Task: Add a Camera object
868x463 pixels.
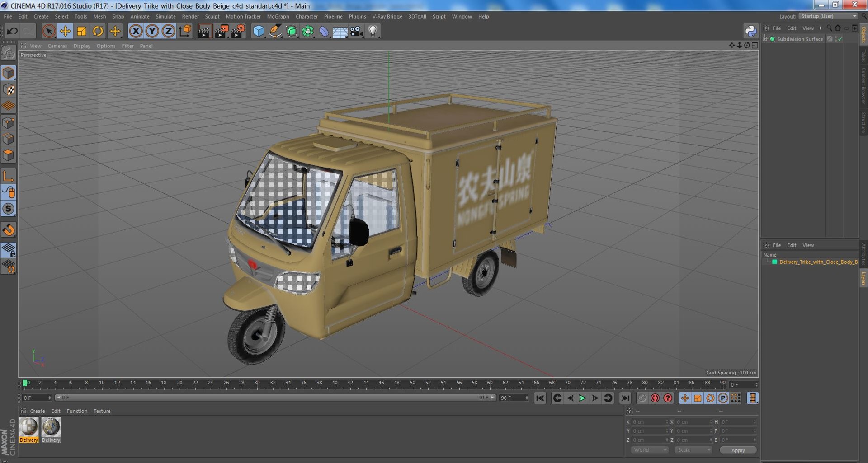Action: (x=356, y=31)
